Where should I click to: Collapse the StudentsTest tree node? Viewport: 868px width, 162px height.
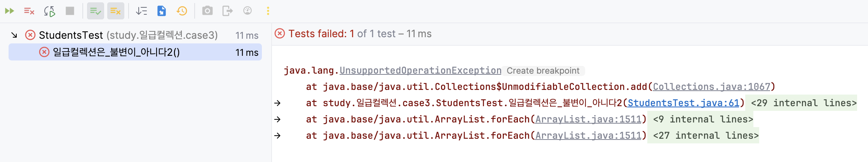click(14, 35)
